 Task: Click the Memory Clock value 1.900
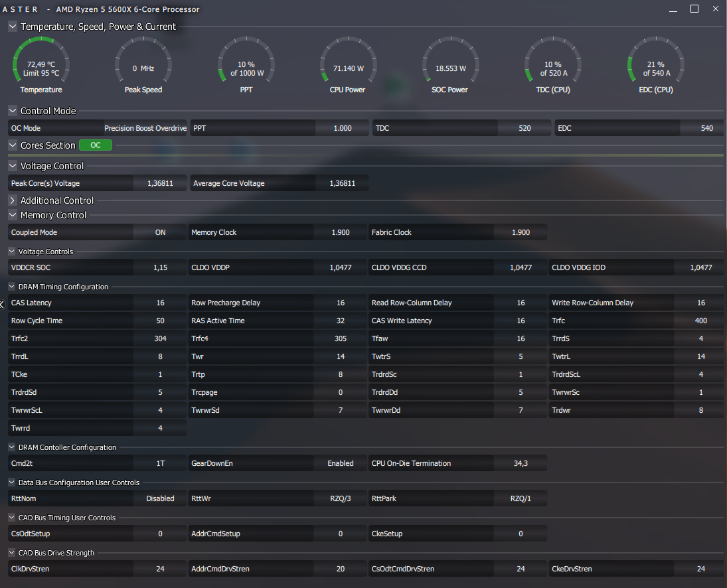click(x=341, y=232)
